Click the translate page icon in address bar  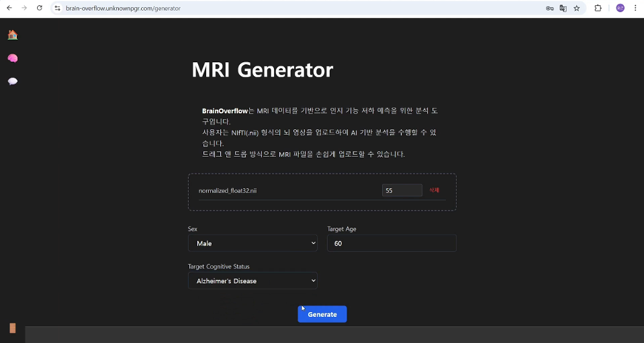pyautogui.click(x=563, y=8)
